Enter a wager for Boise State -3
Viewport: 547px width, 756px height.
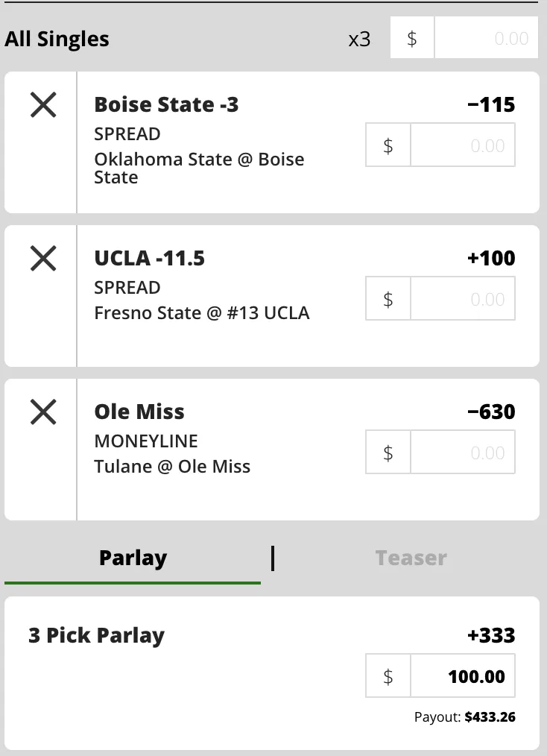pyautogui.click(x=463, y=146)
